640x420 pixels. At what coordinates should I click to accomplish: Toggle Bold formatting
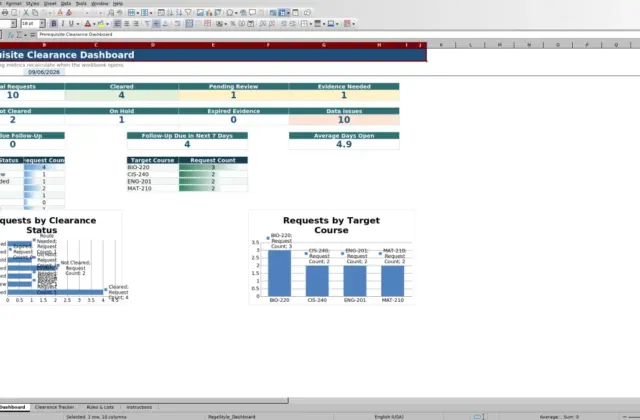(54, 24)
